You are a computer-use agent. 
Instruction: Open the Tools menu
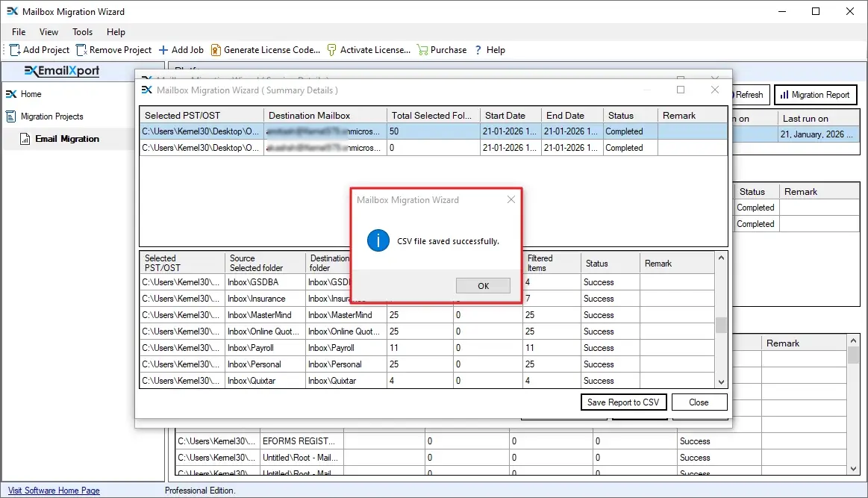(x=82, y=32)
